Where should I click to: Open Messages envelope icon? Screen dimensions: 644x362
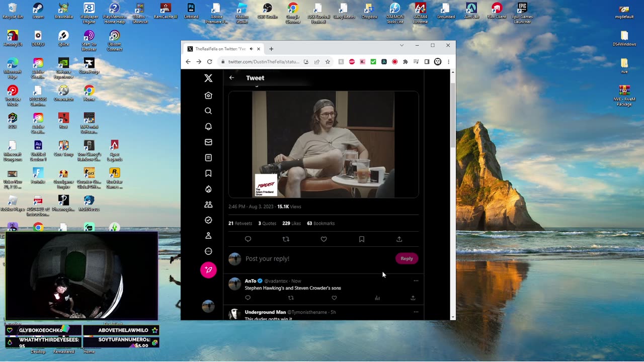(208, 142)
